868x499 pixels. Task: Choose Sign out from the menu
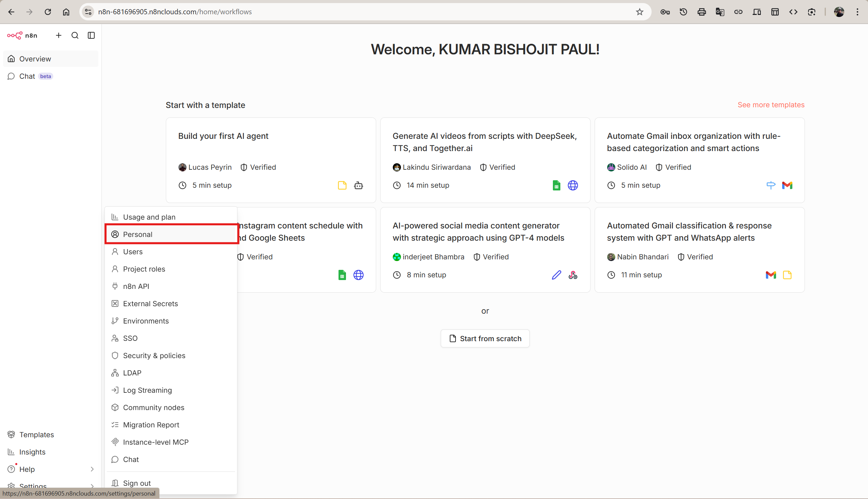pyautogui.click(x=171, y=483)
